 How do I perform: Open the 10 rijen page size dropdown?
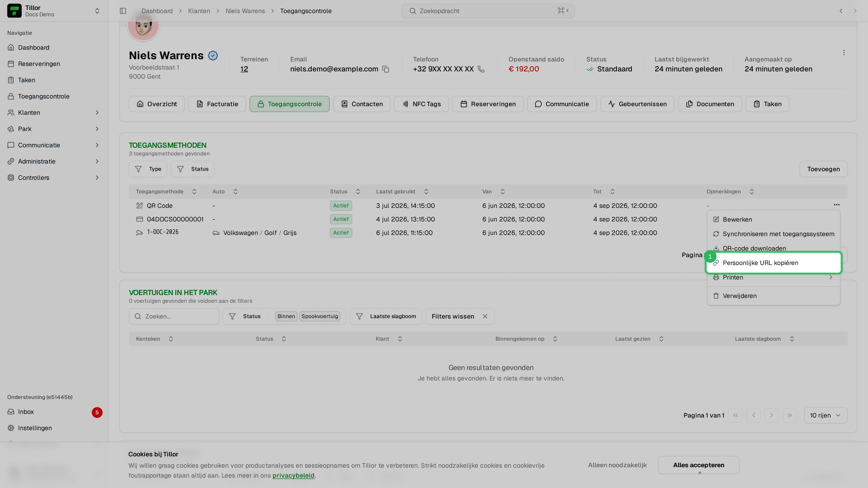(825, 415)
